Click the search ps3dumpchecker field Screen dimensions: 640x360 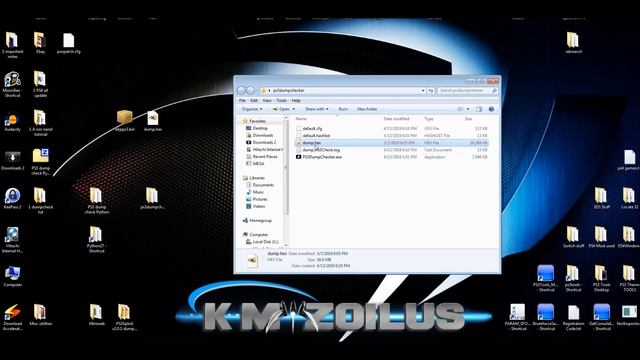click(x=467, y=90)
